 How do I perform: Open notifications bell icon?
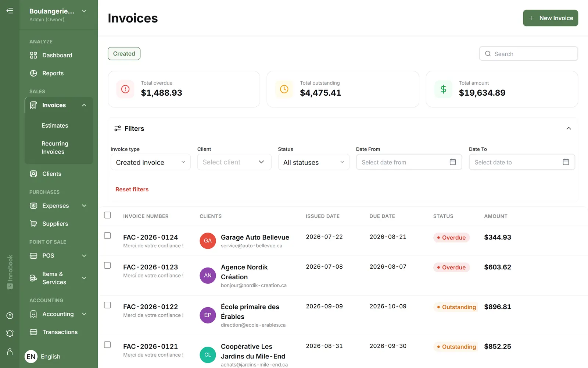tap(10, 333)
